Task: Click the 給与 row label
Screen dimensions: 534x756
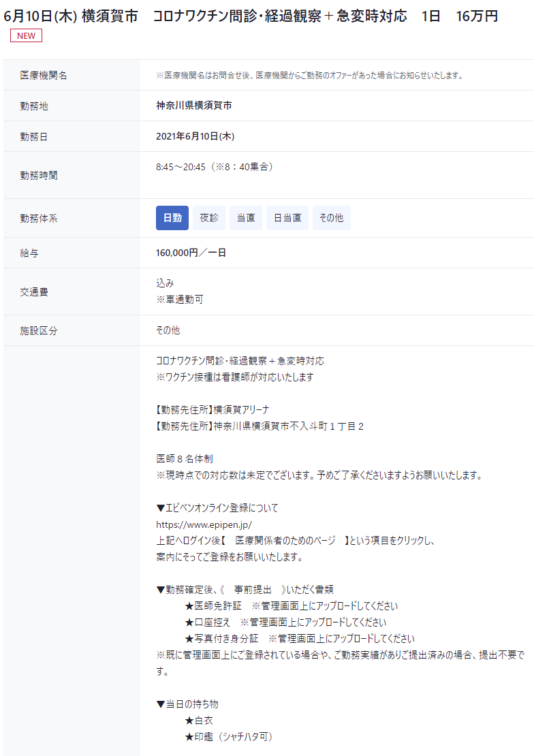Action: [x=29, y=253]
